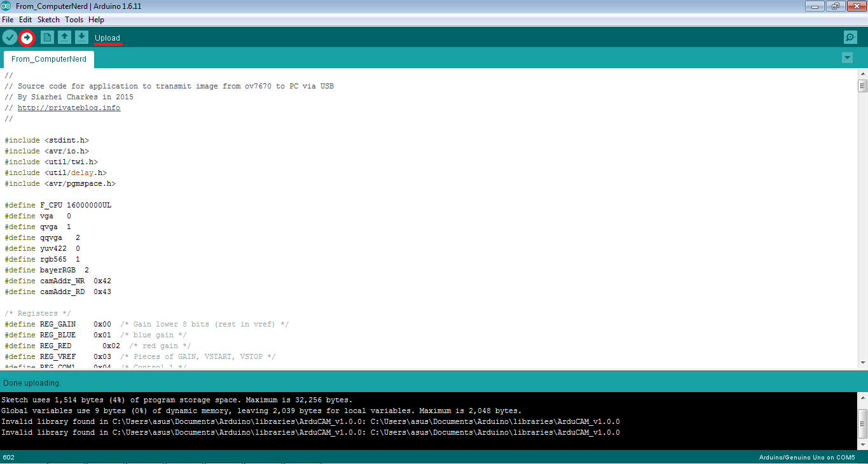Screen dimensions: 868x464
Task: Upload the sketch with the arrow icon
Action: pos(26,37)
